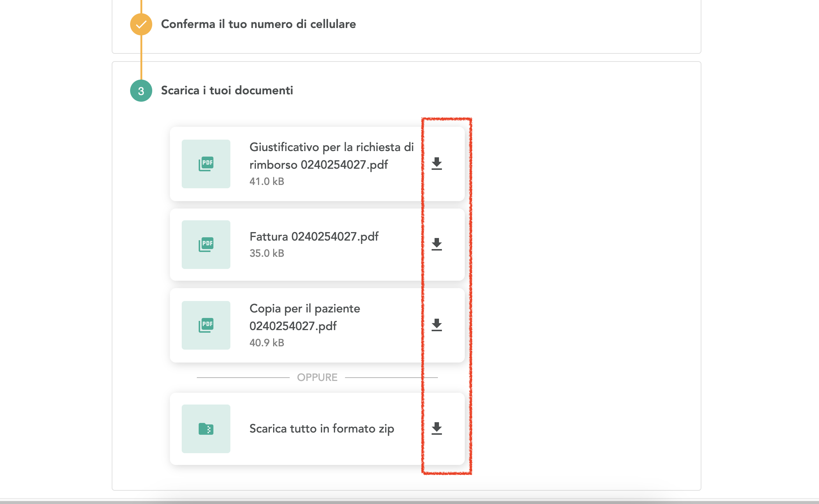Click the OPPURE divider label
819x504 pixels.
pos(317,378)
